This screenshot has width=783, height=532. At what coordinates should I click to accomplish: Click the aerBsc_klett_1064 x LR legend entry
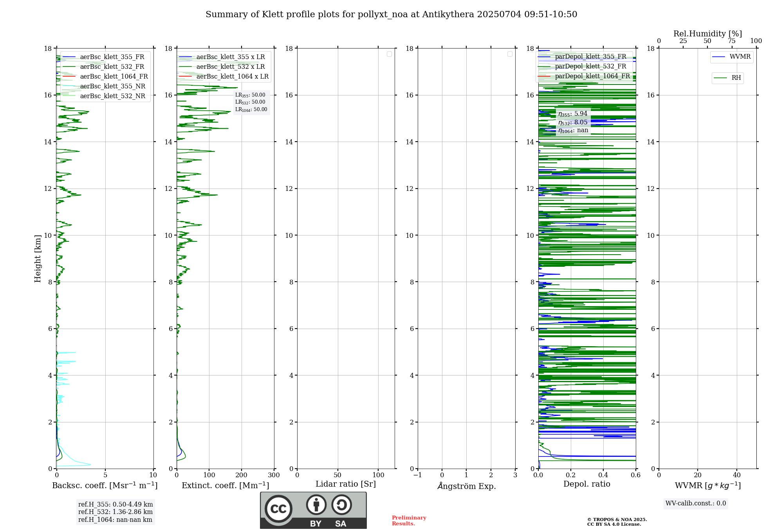224,76
